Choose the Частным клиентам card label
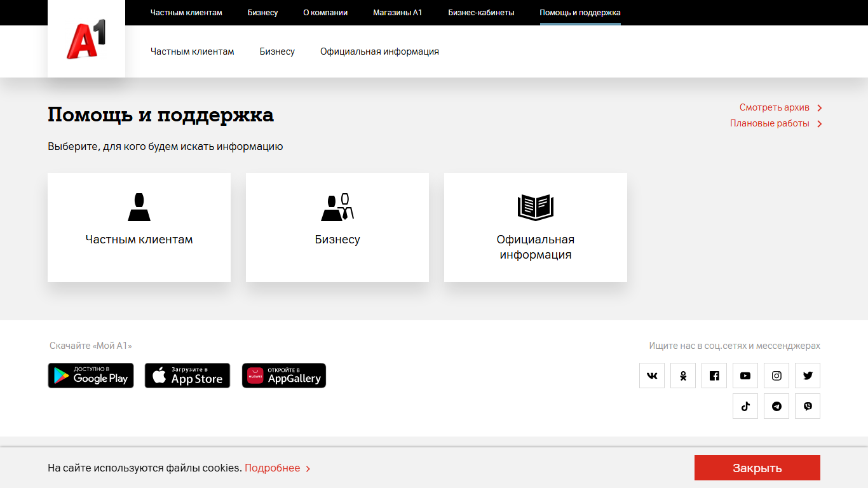Viewport: 868px width, 488px height. (139, 240)
